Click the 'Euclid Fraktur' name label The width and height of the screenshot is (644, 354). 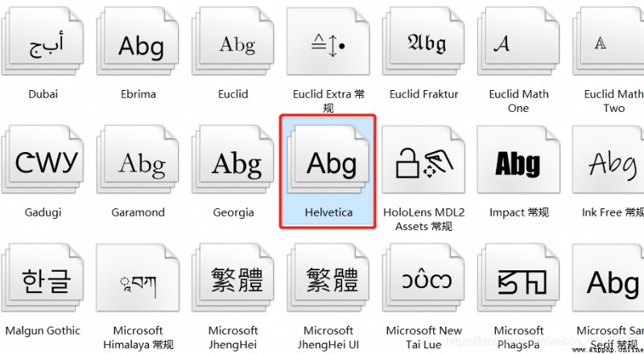(x=423, y=94)
